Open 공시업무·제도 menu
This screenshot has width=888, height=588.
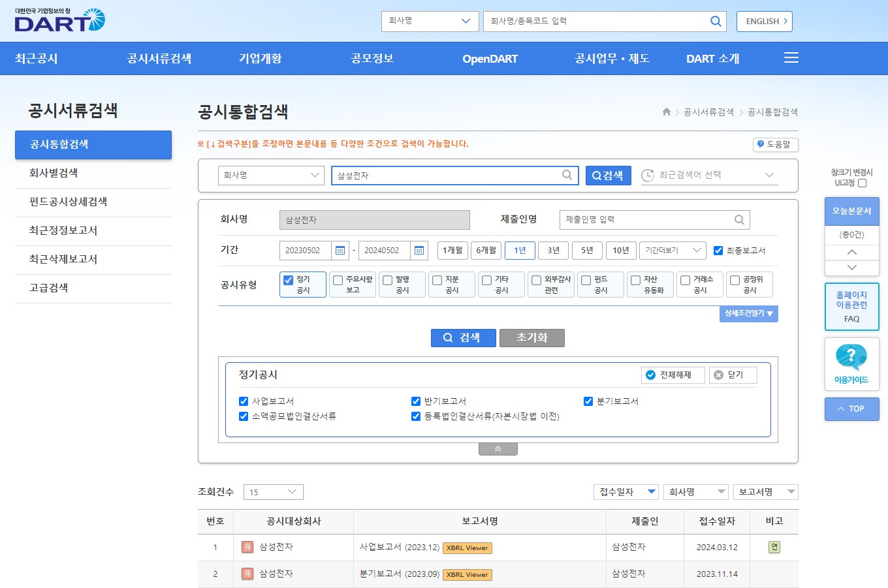point(612,59)
